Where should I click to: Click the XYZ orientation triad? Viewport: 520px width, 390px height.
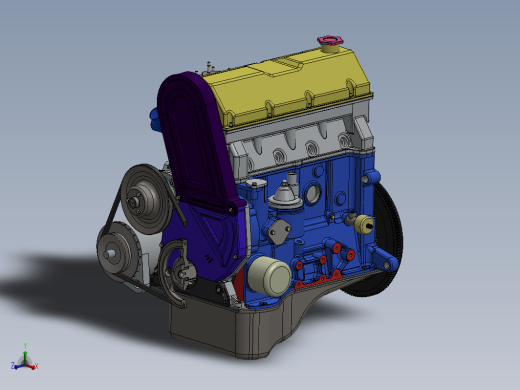(25, 358)
